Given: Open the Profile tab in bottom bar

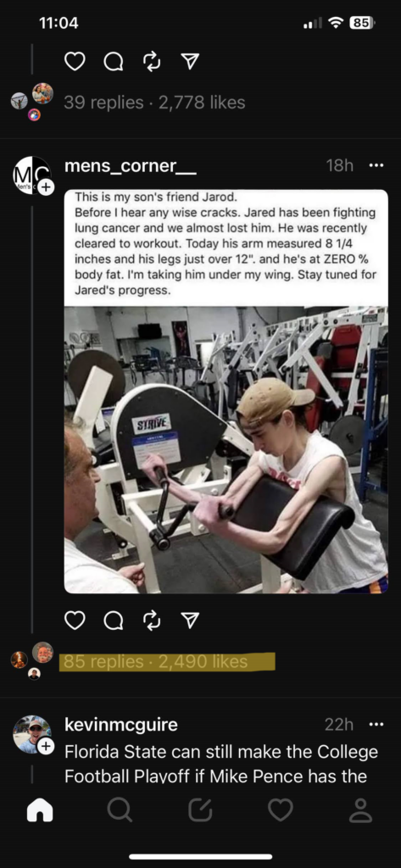Looking at the screenshot, I should [361, 810].
